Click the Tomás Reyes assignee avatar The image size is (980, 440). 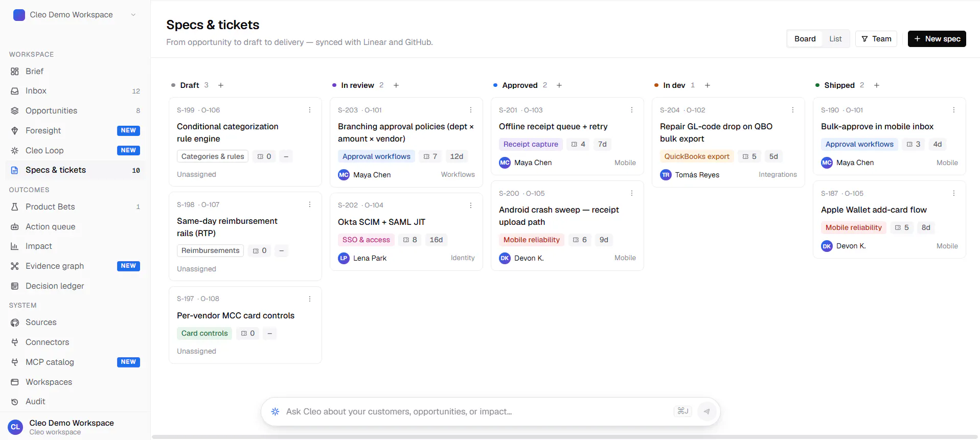pos(666,175)
